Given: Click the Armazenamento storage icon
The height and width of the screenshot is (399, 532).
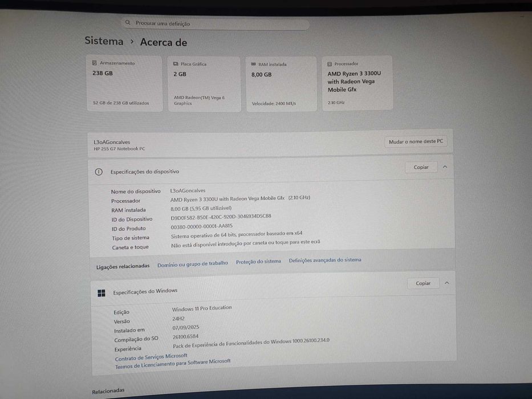Looking at the screenshot, I should [x=95, y=63].
